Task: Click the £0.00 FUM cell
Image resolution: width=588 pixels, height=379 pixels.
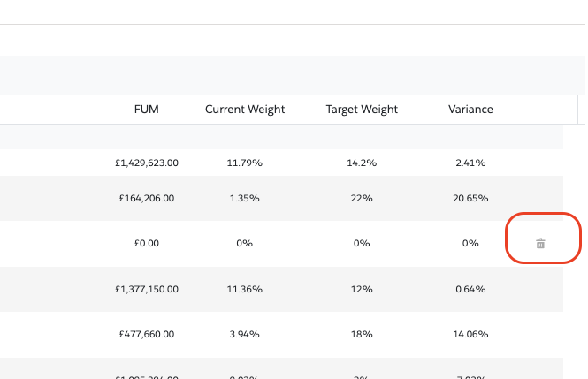Action: pyautogui.click(x=147, y=243)
